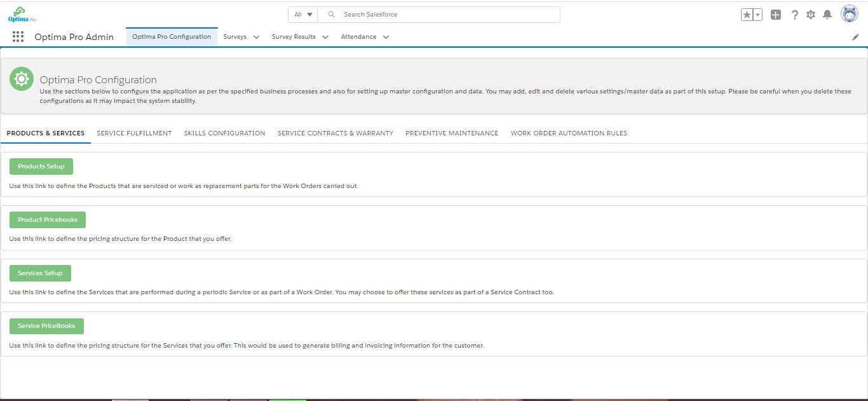Click the favorites star icon

tap(746, 13)
